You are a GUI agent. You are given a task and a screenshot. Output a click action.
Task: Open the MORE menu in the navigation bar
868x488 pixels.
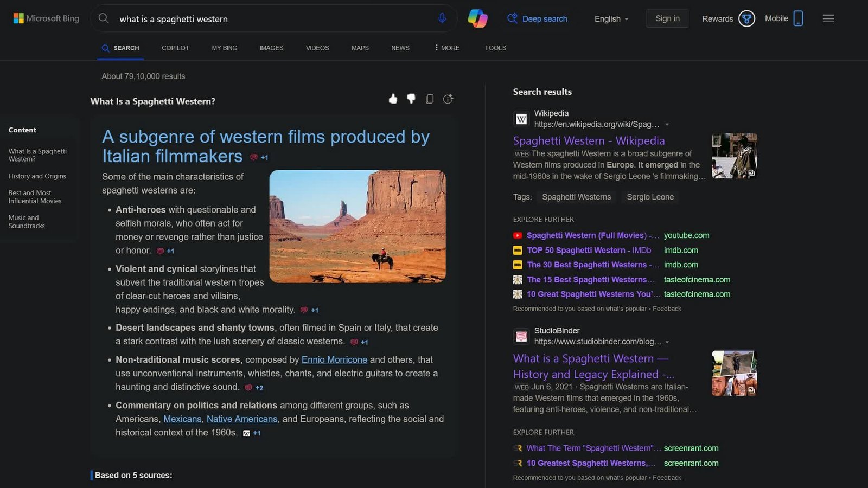pos(446,48)
